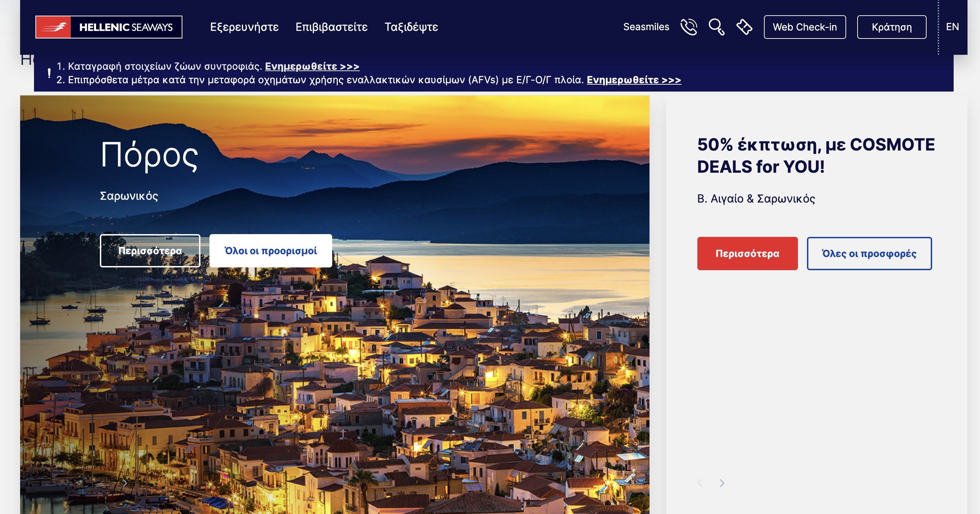Image resolution: width=980 pixels, height=514 pixels.
Task: Expand the Εξερευνήστε menu
Action: [244, 27]
